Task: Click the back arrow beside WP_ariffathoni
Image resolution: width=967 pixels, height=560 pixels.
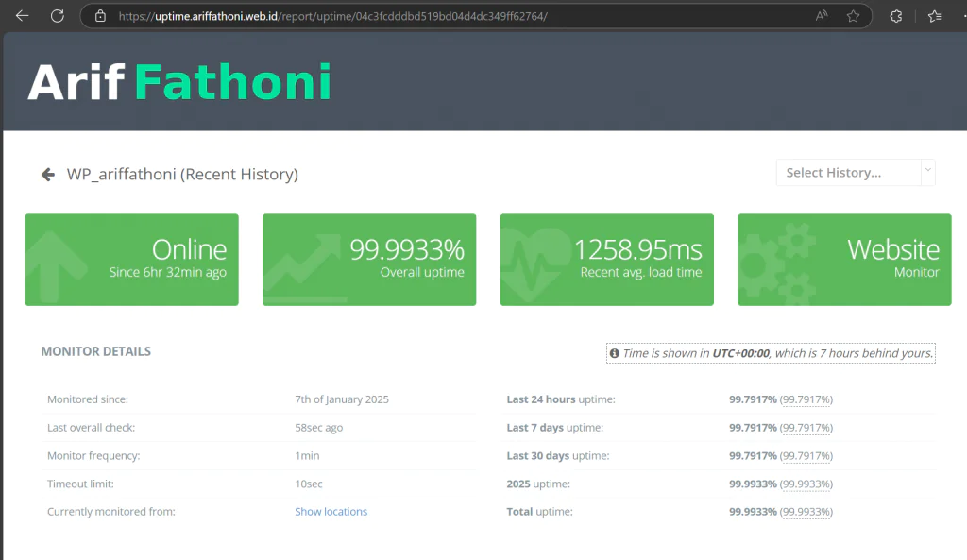Action: (x=48, y=175)
